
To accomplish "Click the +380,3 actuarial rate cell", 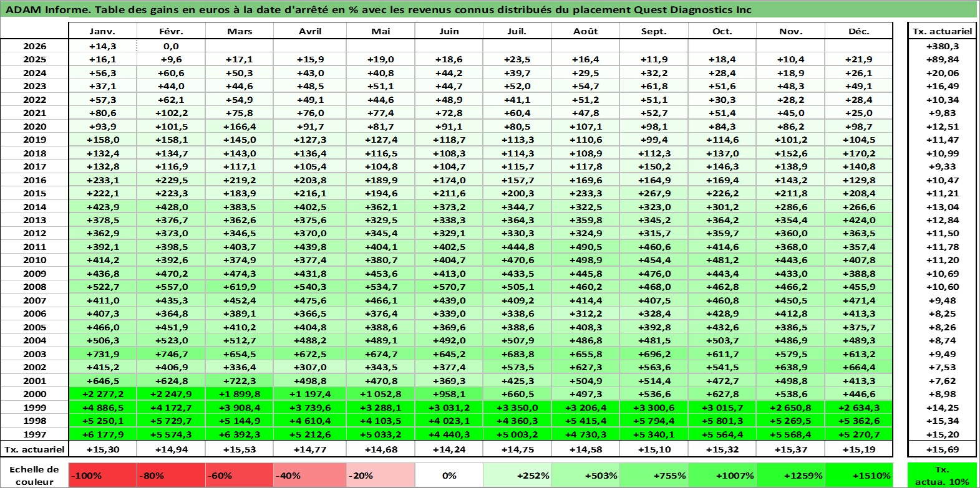I will pos(942,46).
